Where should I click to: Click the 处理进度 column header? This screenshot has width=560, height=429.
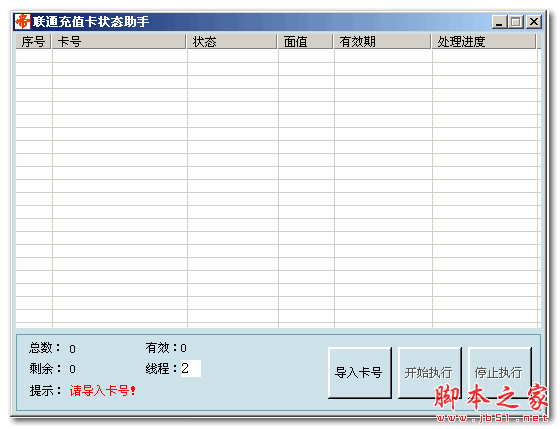[484, 41]
